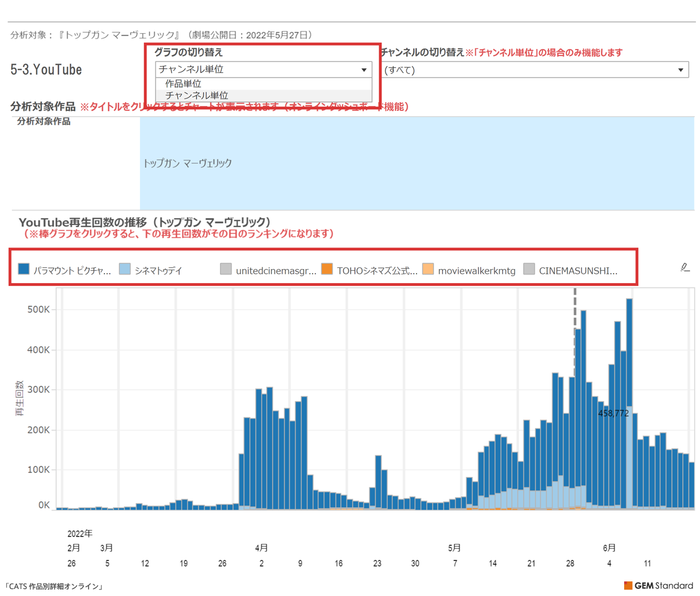Select チャンネル単位 option in the list
The height and width of the screenshot is (596, 700).
tap(264, 95)
